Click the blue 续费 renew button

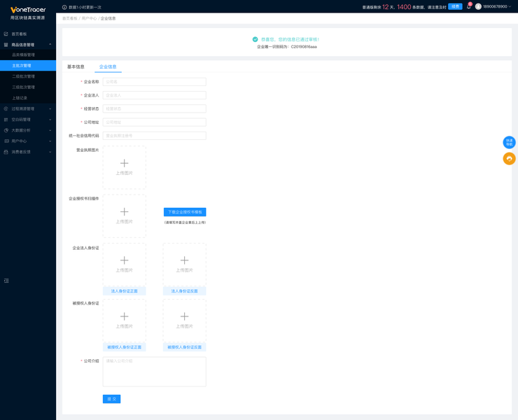click(455, 6)
